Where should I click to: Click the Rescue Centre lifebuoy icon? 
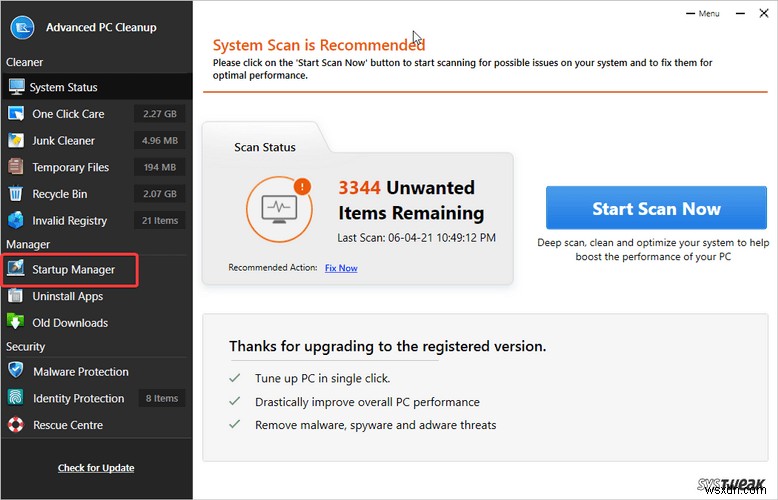tap(16, 425)
